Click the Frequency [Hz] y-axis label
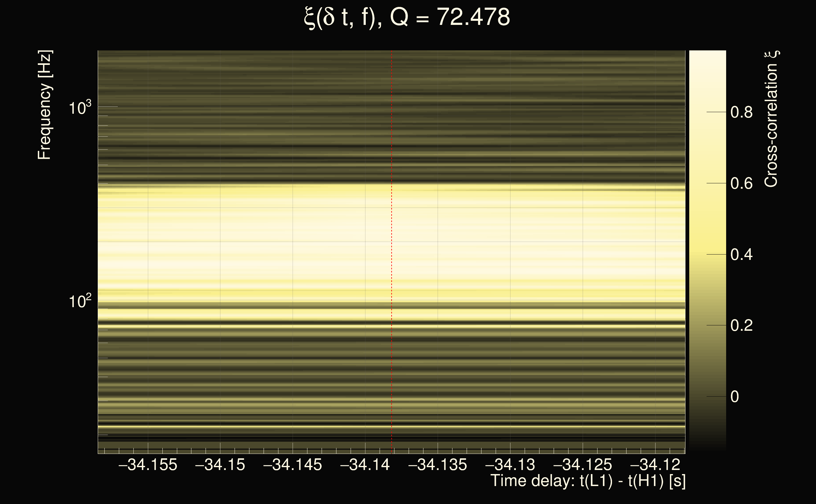The width and height of the screenshot is (816, 504). [45, 105]
